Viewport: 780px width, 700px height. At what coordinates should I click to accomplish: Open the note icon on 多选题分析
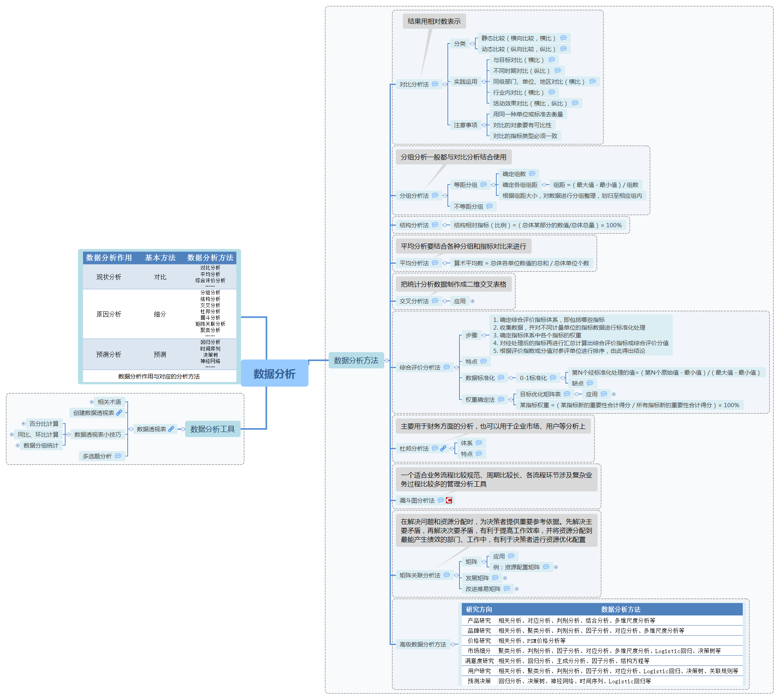(118, 456)
